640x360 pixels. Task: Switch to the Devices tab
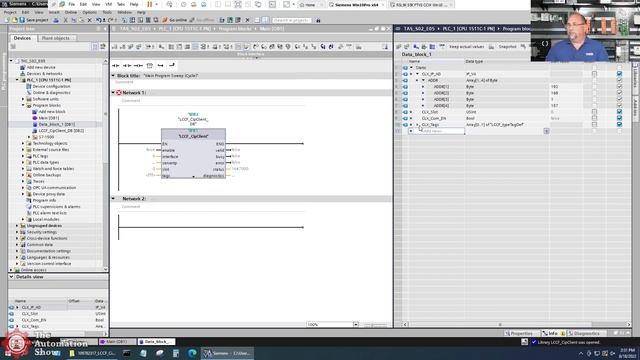point(22,38)
